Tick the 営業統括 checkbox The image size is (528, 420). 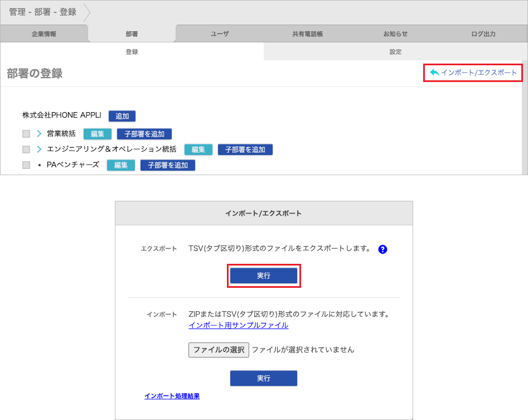coord(26,134)
